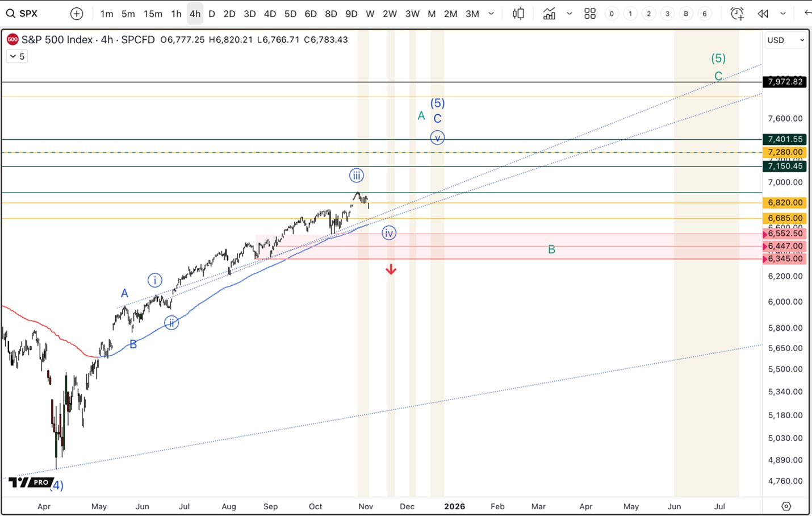Viewport: 812px width, 516px height.
Task: Expand the indicators favorites dropdown arrow
Action: click(569, 14)
